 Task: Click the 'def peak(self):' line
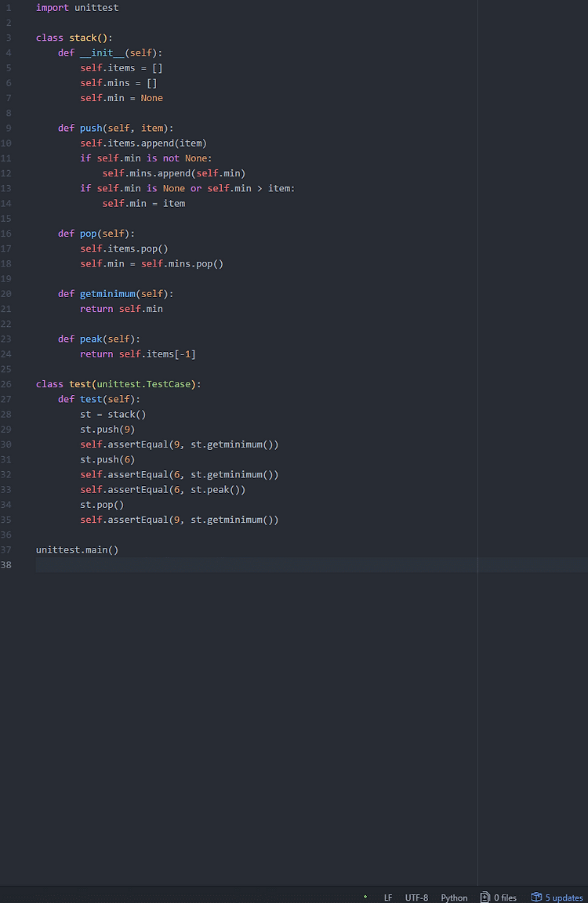click(99, 339)
